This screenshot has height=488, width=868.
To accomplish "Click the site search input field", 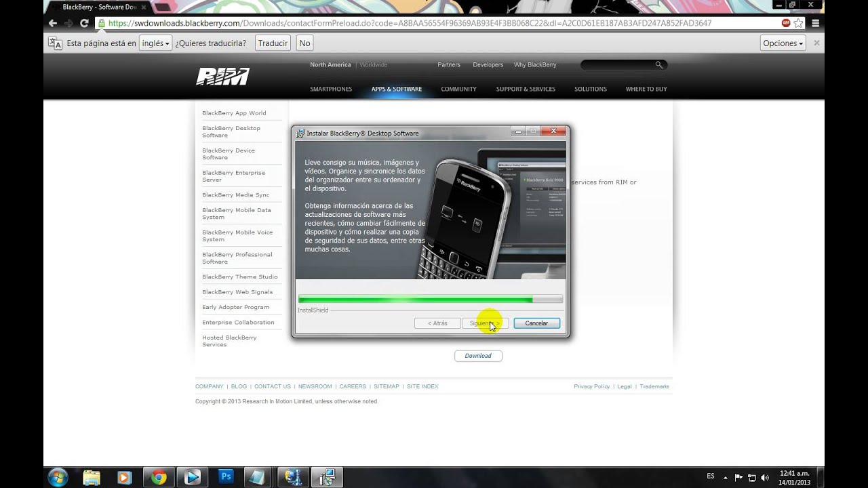I will (x=617, y=65).
